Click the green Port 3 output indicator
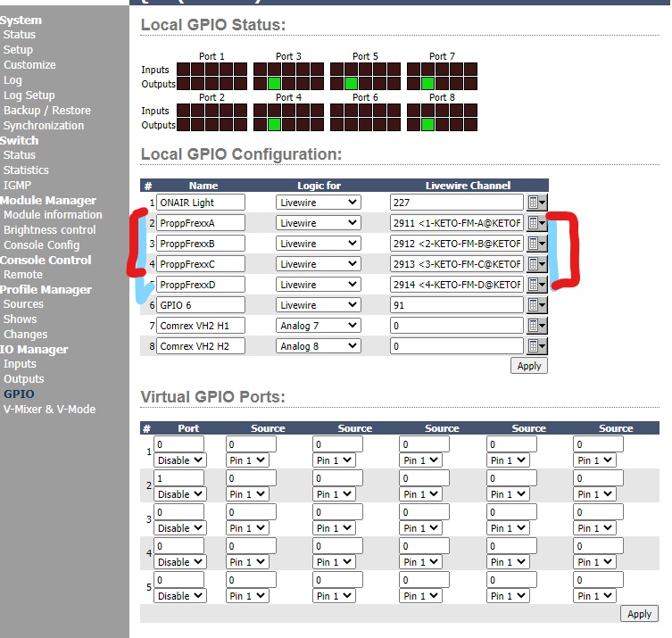 click(275, 83)
